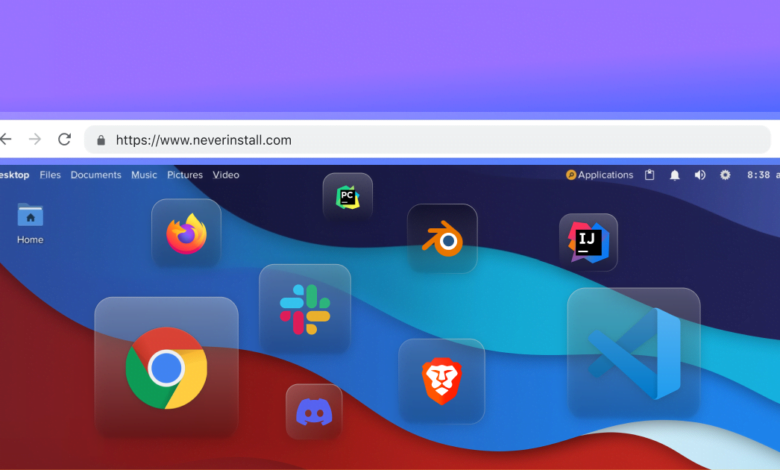Go forward using the browser arrow

(x=35, y=140)
